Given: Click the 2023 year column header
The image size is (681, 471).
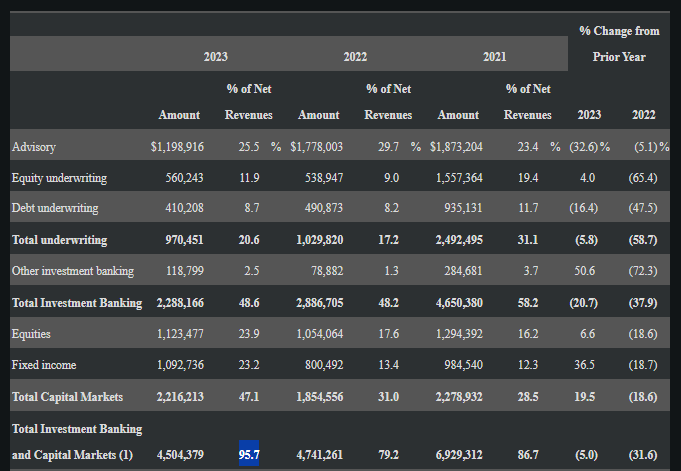Looking at the screenshot, I should click(215, 57).
